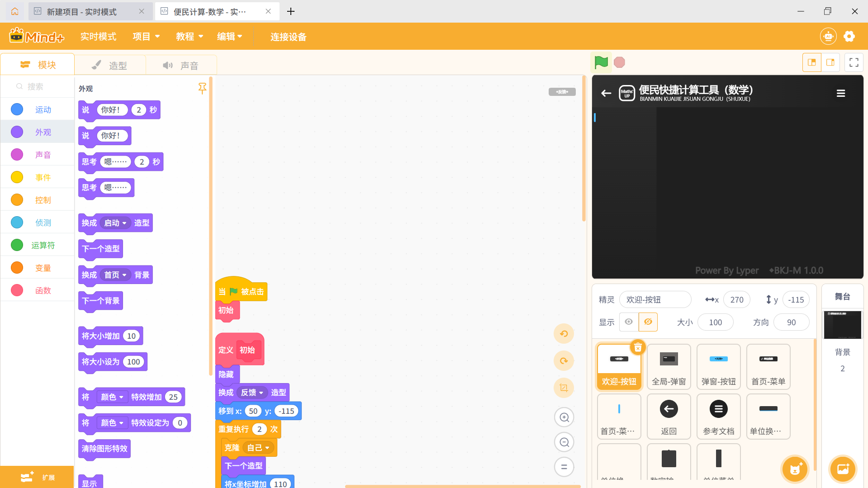Click the zoom in magnifier on workspace
Viewport: 868px width, 488px height.
coord(564,417)
